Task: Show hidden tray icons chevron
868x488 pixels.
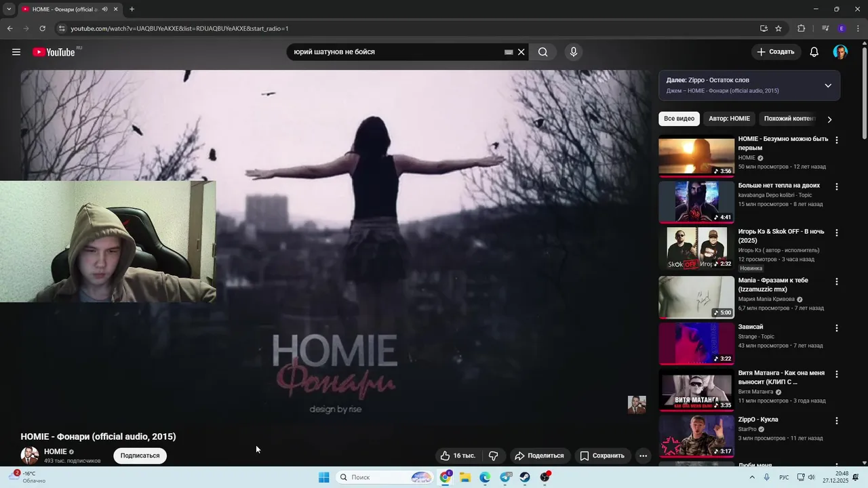Action: pyautogui.click(x=752, y=477)
